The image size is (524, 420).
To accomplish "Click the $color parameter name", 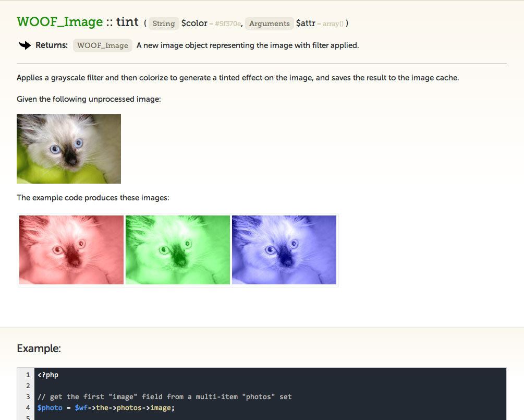I will click(x=194, y=23).
